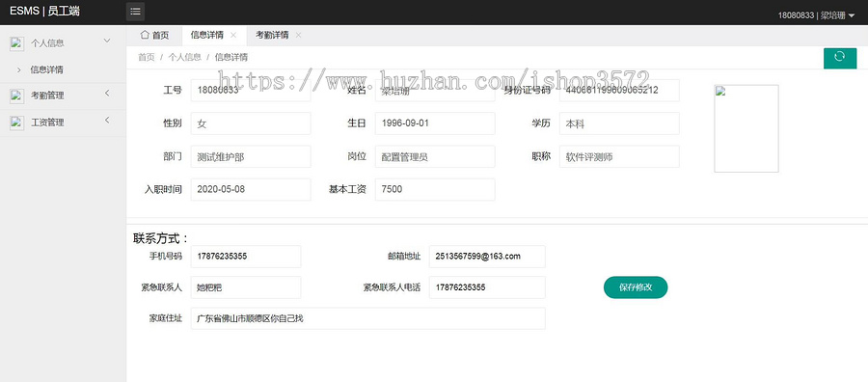Image resolution: width=868 pixels, height=382 pixels.
Task: Click 个人信息 in the breadcrumb
Action: [x=185, y=57]
